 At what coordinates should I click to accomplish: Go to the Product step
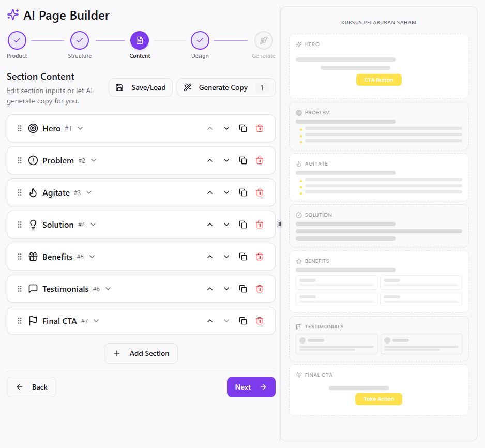click(x=17, y=40)
